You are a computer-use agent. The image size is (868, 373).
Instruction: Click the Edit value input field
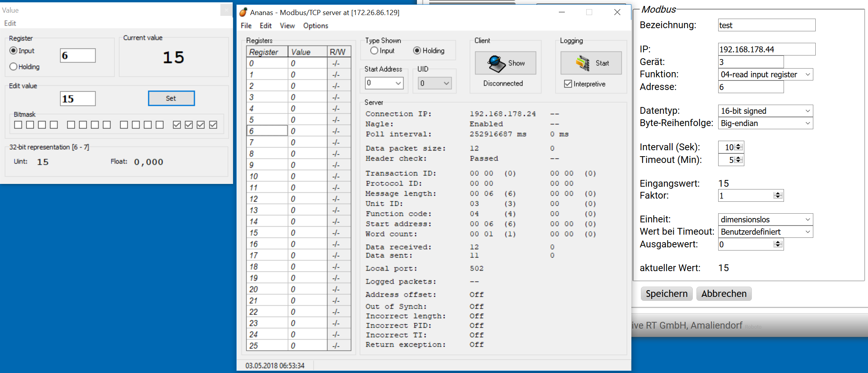click(x=78, y=99)
